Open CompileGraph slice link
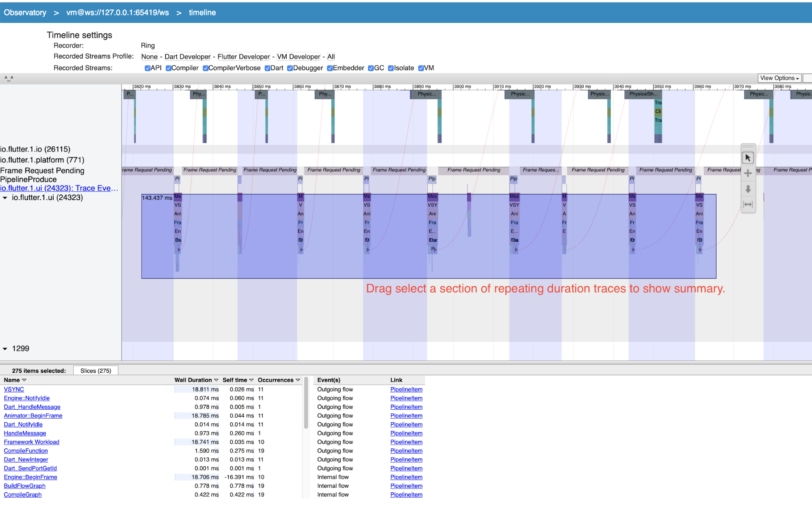 pyautogui.click(x=22, y=495)
